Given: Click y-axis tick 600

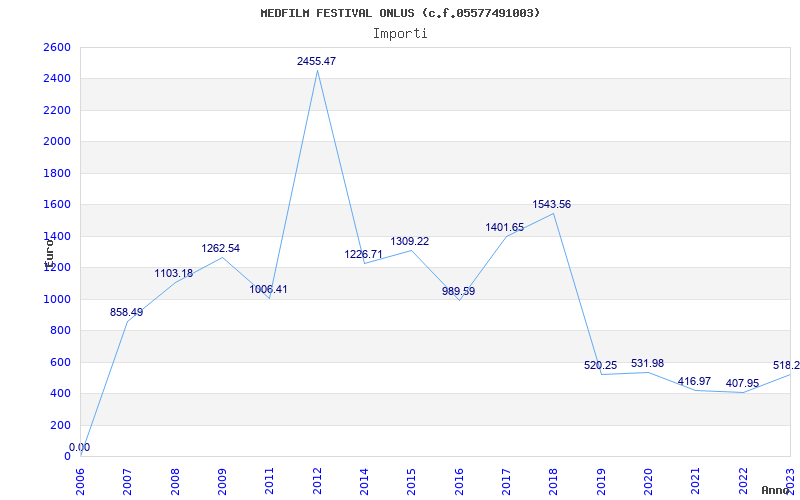Looking at the screenshot, I should [x=60, y=362].
